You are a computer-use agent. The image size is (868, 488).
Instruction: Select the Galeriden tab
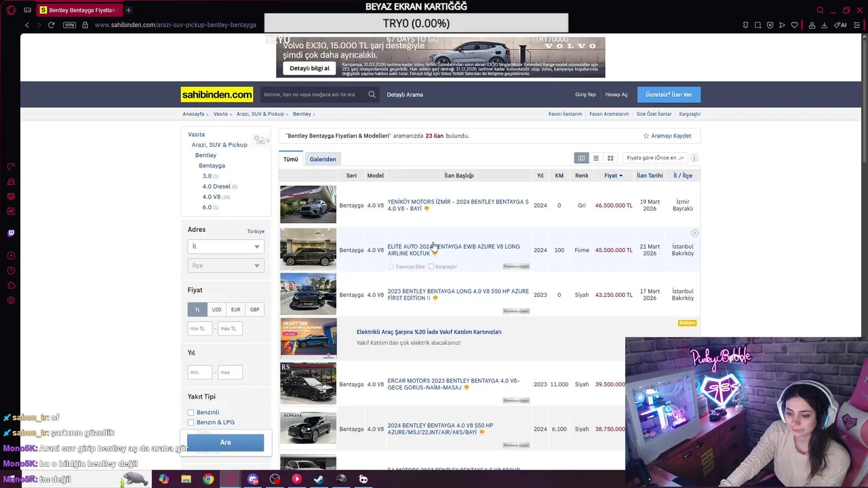coord(323,159)
